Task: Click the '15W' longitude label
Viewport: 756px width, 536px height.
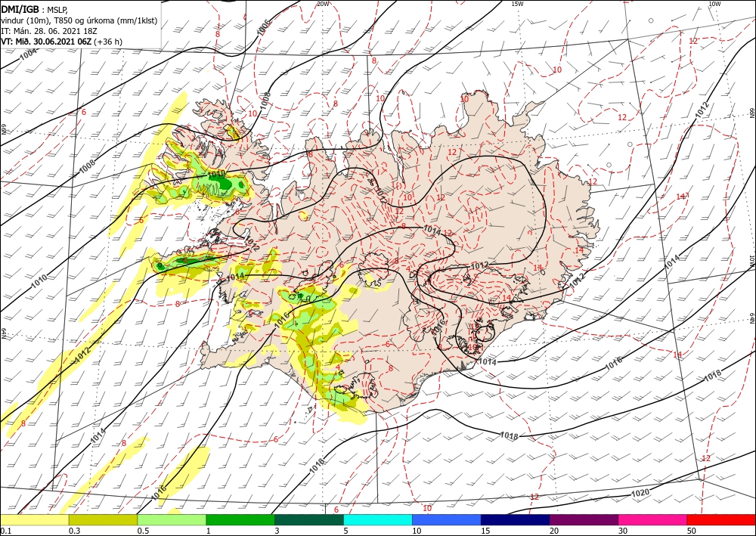Action: coord(517,4)
